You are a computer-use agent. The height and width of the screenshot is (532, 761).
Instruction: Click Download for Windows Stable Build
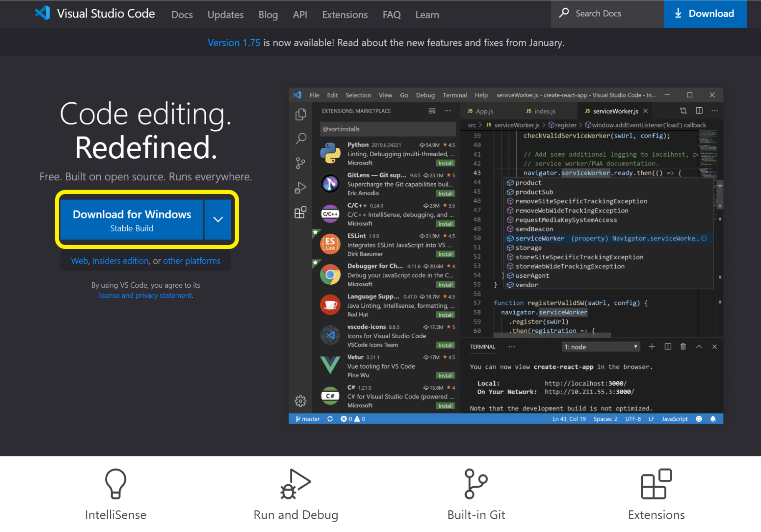(x=132, y=220)
